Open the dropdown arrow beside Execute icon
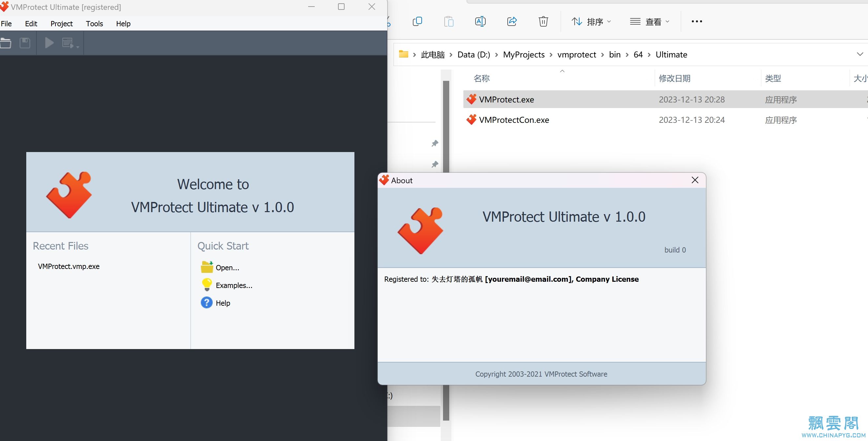The width and height of the screenshot is (868, 441). click(77, 47)
